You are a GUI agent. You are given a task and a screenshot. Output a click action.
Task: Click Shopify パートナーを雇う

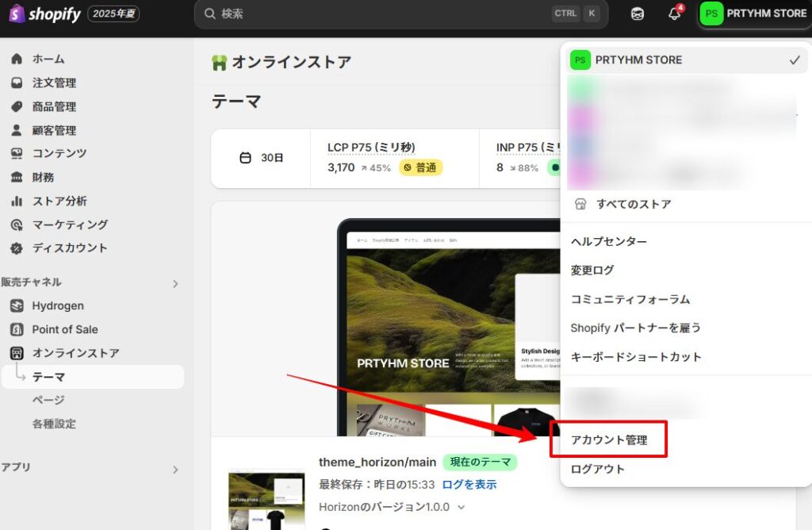(x=635, y=328)
